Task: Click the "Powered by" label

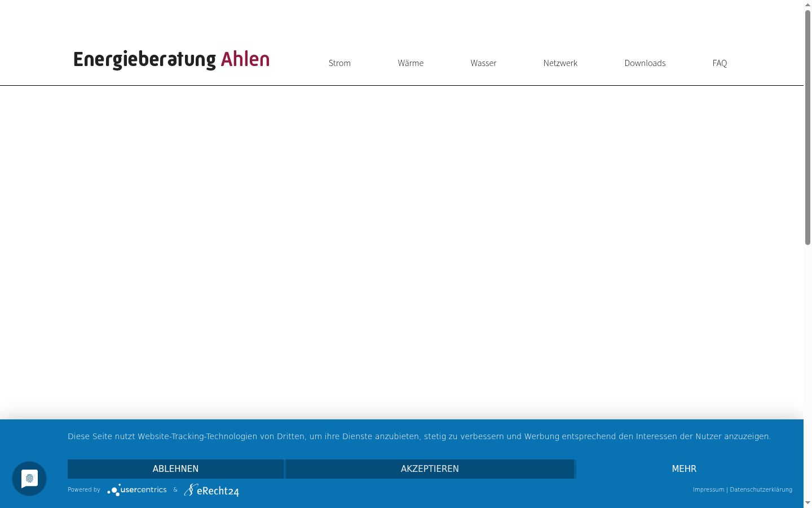Action: [x=84, y=490]
